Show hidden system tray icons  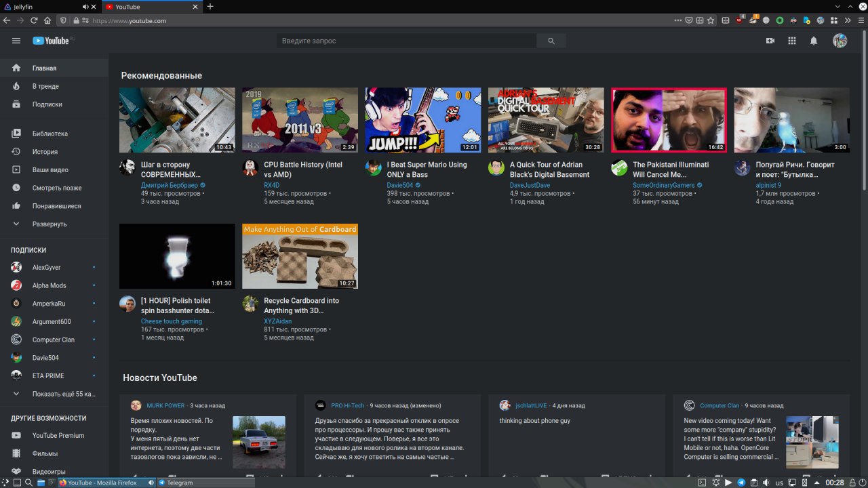tap(817, 483)
